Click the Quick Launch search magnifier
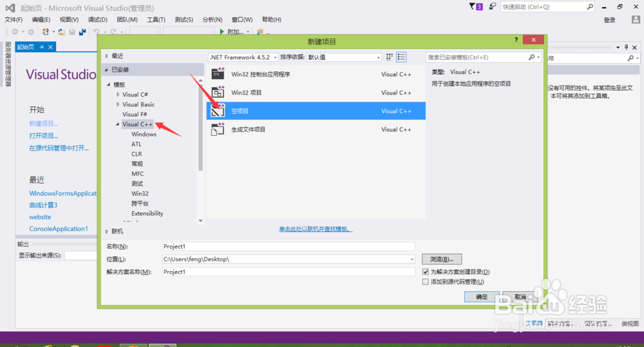The height and width of the screenshot is (347, 644). pyautogui.click(x=590, y=6)
